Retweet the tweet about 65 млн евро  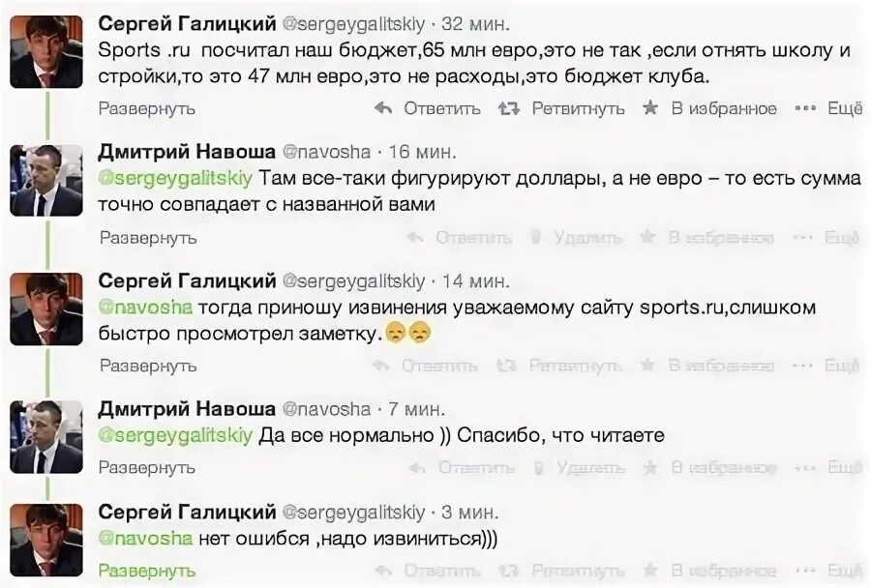coord(561,108)
